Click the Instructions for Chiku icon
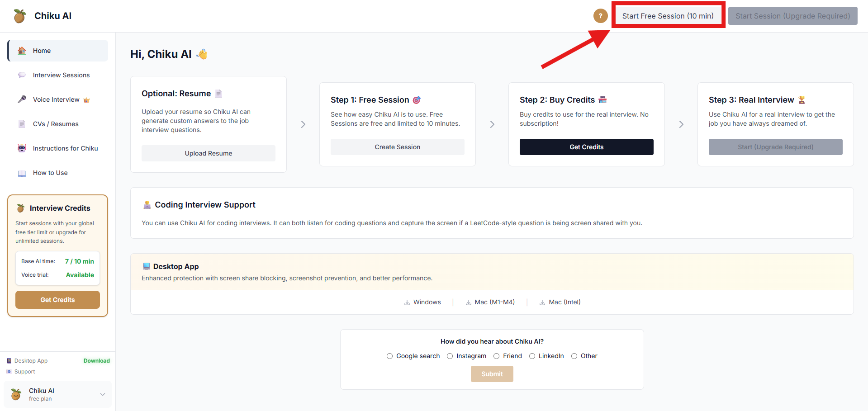The height and width of the screenshot is (411, 868). point(22,148)
